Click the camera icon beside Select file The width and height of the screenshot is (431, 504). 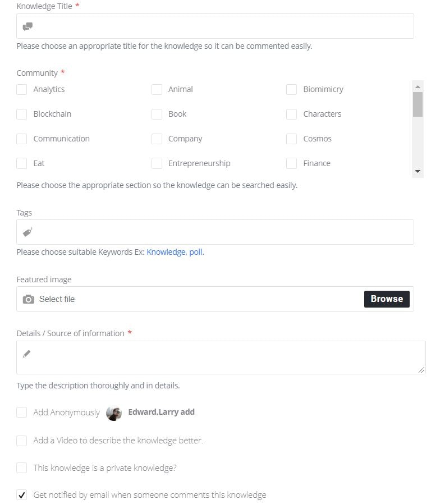[x=28, y=299]
